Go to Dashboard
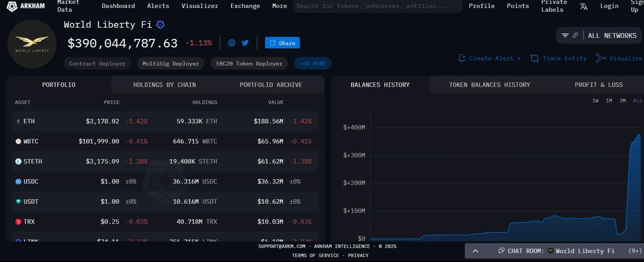 [118, 6]
